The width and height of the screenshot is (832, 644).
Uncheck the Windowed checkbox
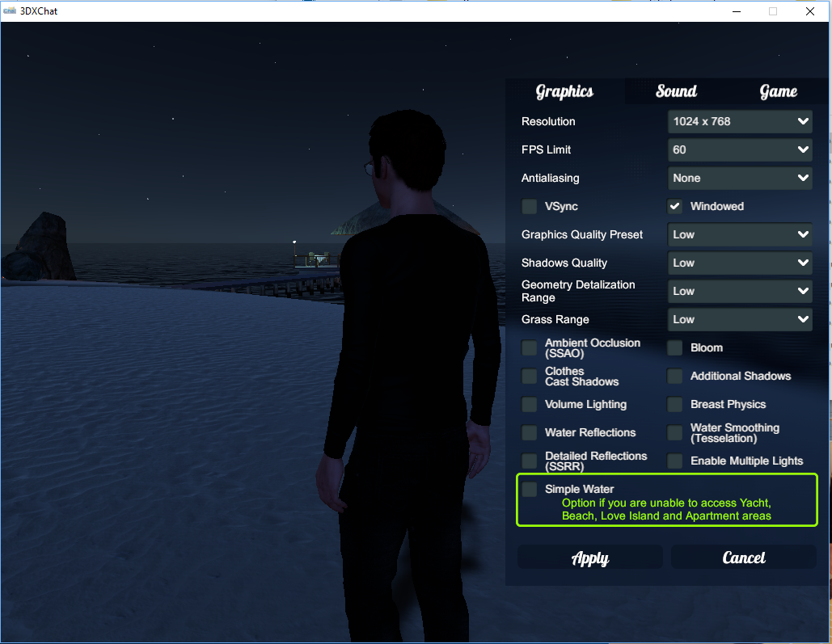(674, 206)
